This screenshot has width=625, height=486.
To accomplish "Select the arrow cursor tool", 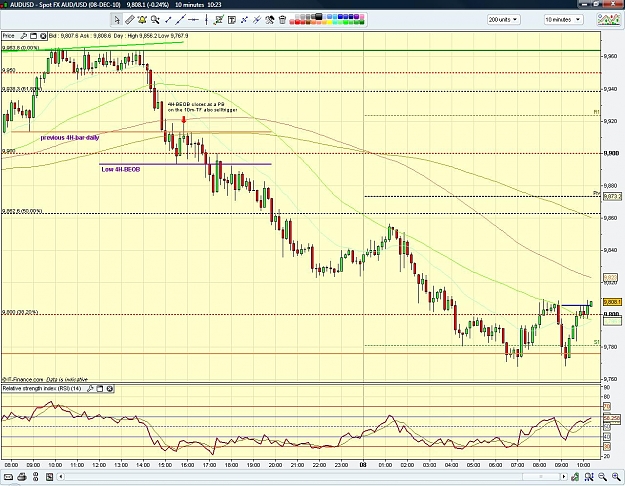I will point(116,20).
